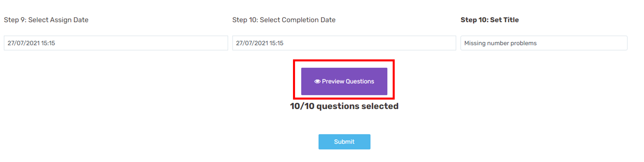This screenshot has height=162, width=644.
Task: Click the word problems in the title field
Action: (524, 43)
